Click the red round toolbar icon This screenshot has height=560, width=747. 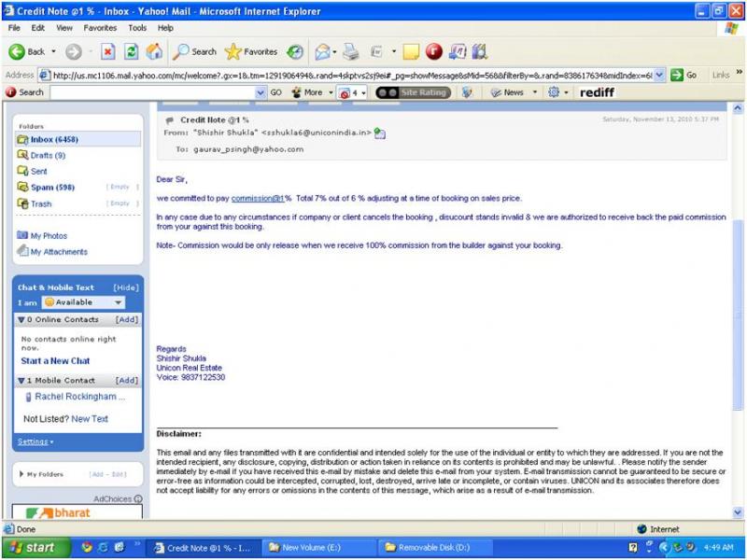[434, 52]
